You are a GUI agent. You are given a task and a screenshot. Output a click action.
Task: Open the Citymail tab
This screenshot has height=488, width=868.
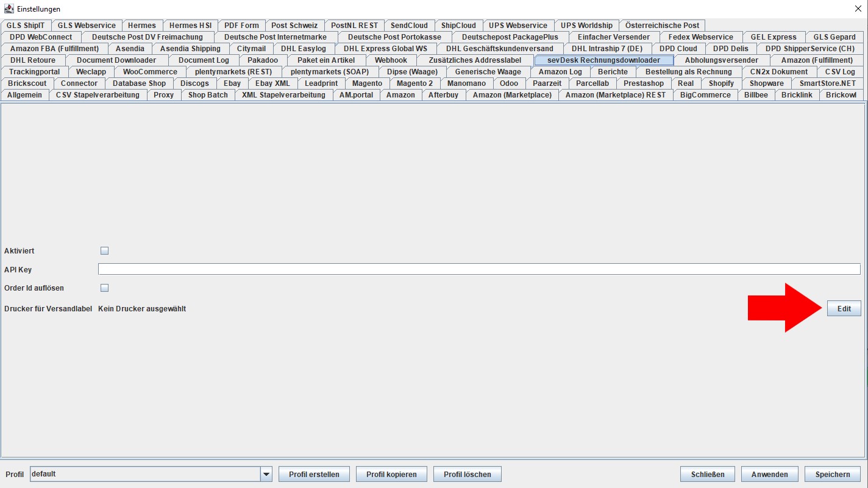click(x=251, y=49)
